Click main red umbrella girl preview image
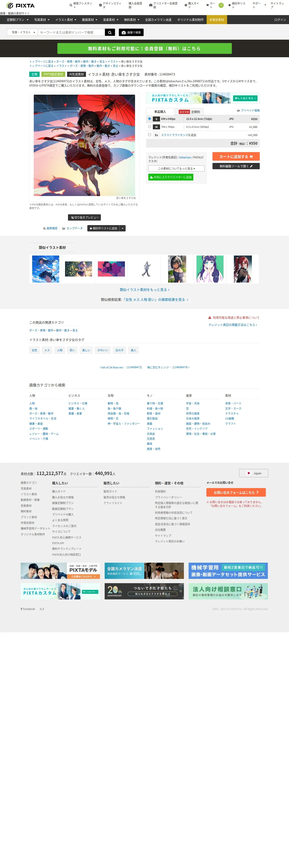The width and height of the screenshot is (289, 868). click(x=84, y=145)
